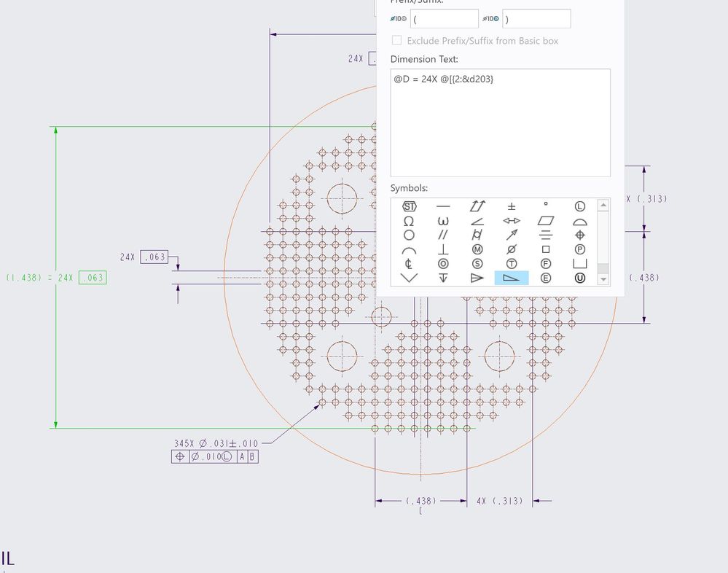728x573 pixels.
Task: Click the Suffix input field
Action: (x=536, y=19)
